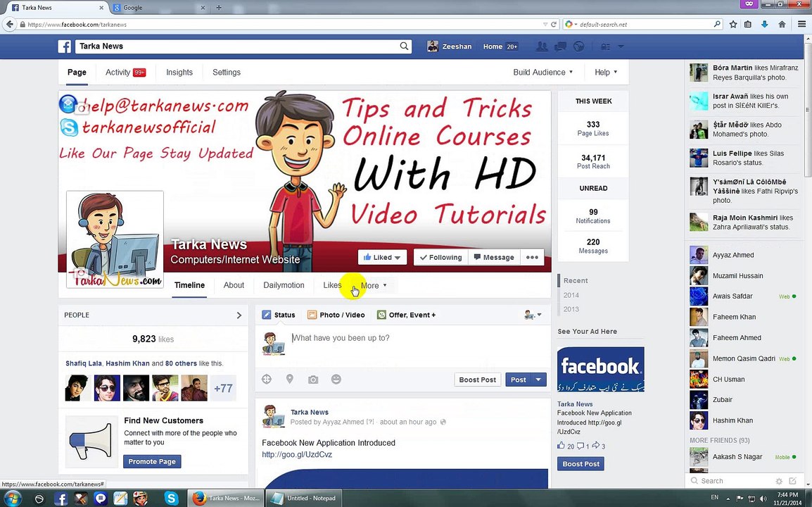Click the emoji feeling icon in composer
The height and width of the screenshot is (507, 812).
tap(336, 380)
